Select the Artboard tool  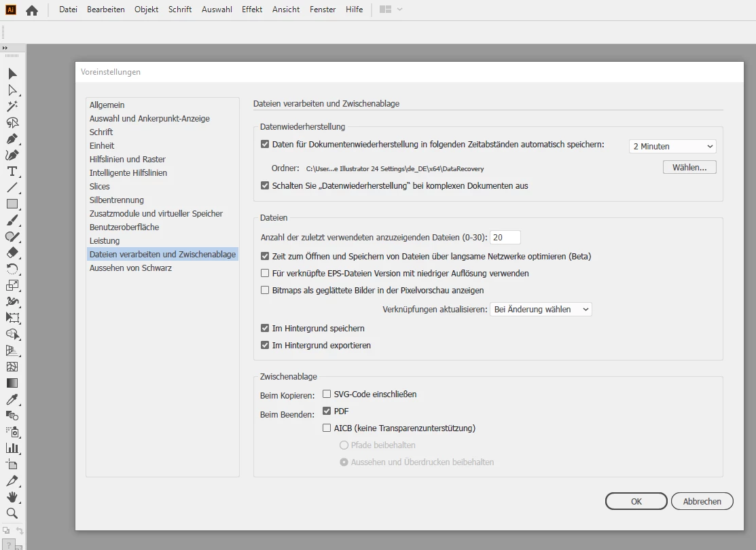[x=12, y=464]
